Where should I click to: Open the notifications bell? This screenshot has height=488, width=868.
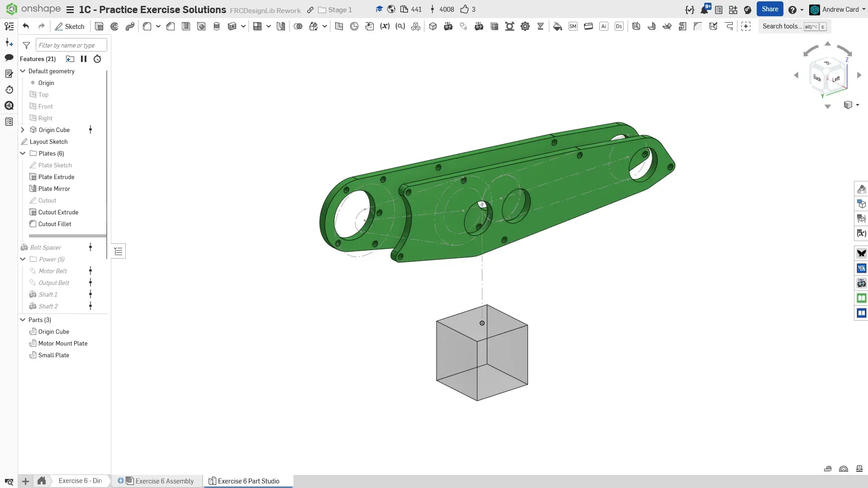click(x=704, y=9)
